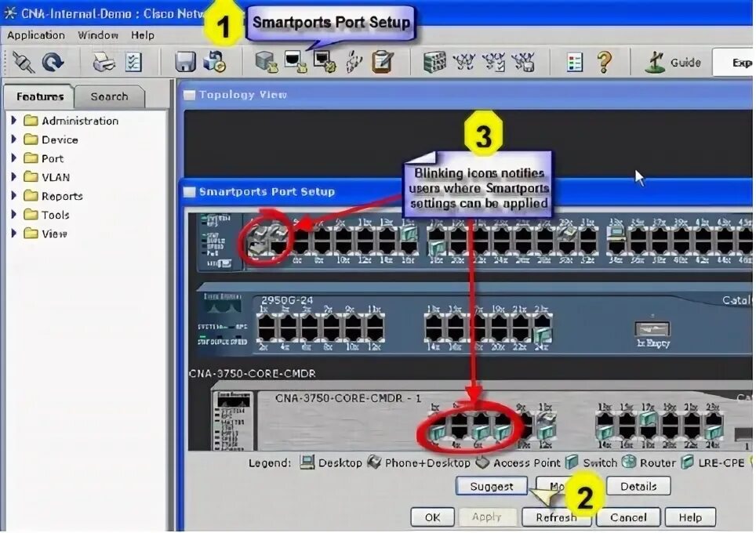Image resolution: width=756 pixels, height=533 pixels.
Task: Open Port Settings monitor-gear toolbar icon
Action: click(325, 62)
